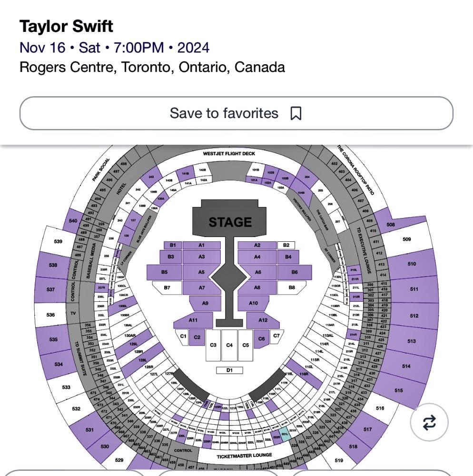473x476 pixels.
Task: Choose floor section A12
Action: tap(263, 320)
